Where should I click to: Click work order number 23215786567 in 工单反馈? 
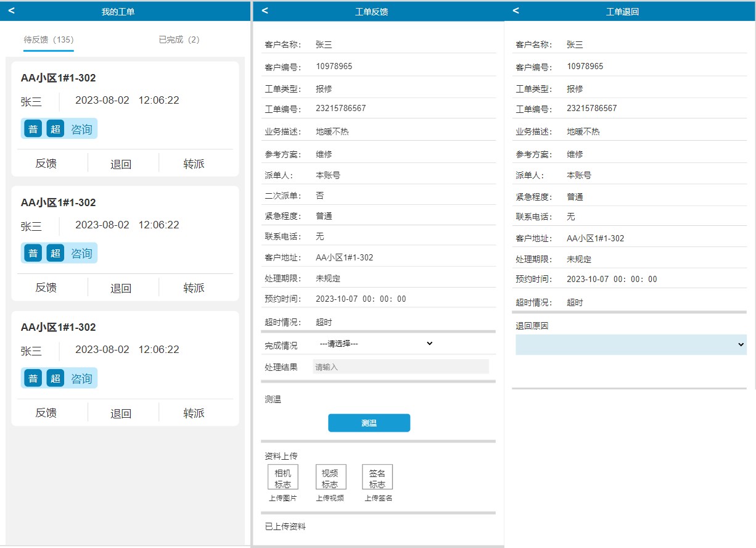[341, 108]
